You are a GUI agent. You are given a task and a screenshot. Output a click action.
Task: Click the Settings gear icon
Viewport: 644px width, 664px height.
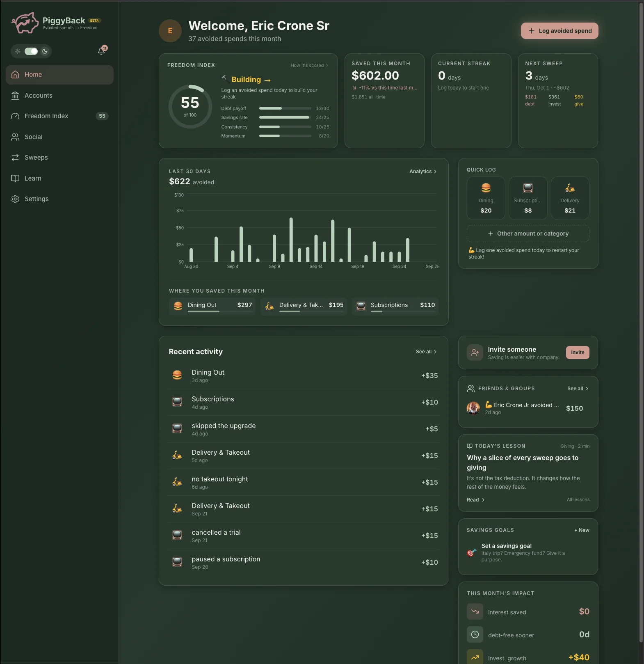click(15, 199)
